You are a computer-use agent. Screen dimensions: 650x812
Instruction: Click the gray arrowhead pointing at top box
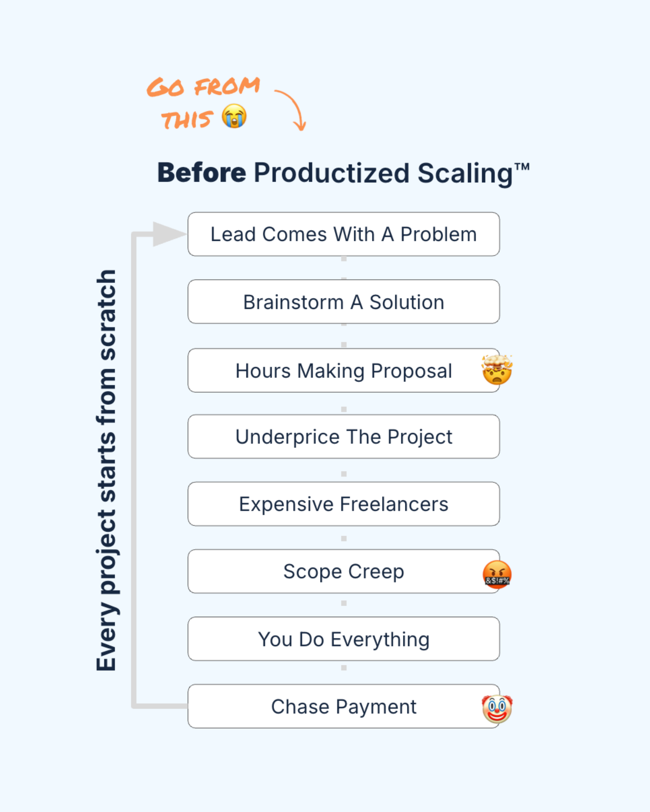[x=168, y=234]
